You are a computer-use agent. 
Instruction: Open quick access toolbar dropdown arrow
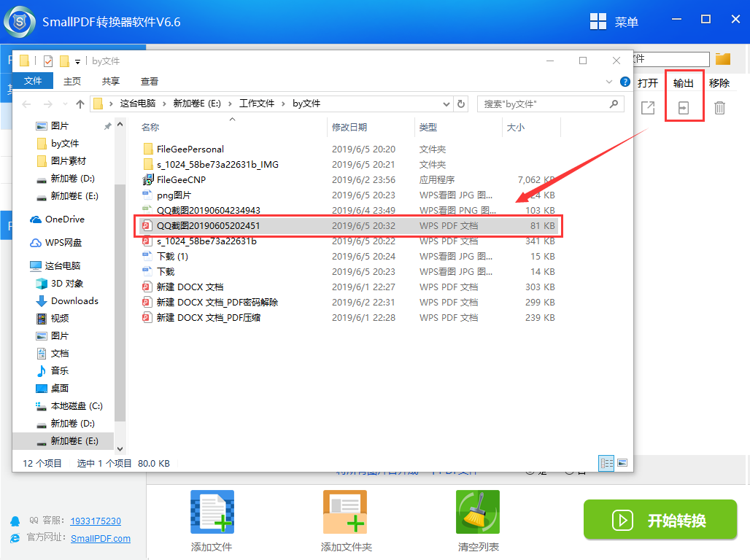(77, 62)
